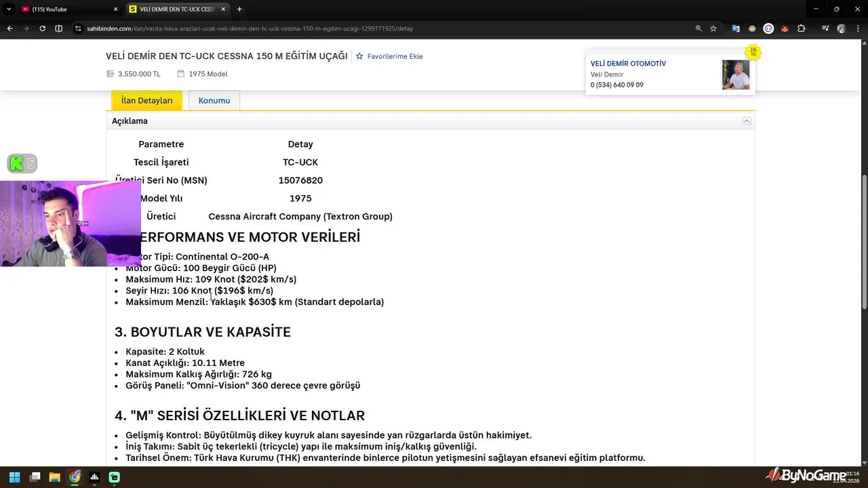The height and width of the screenshot is (488, 868).
Task: Open the Konumu tab
Action: [x=214, y=100]
